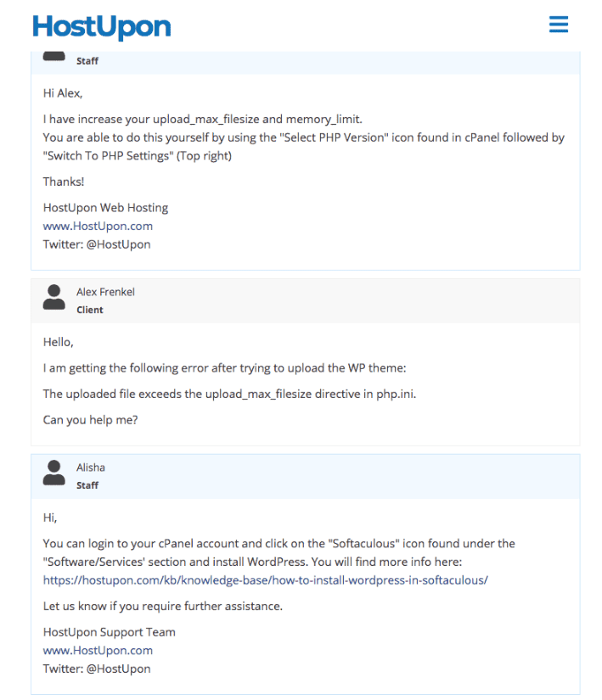This screenshot has width=602, height=700.
Task: Click Alex Frenkel's user avatar icon
Action: pos(54,297)
